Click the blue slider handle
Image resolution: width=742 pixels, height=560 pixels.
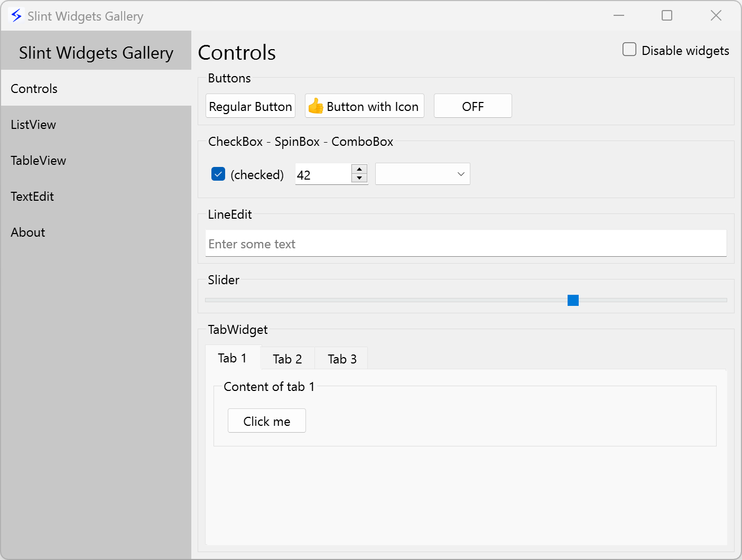click(573, 300)
